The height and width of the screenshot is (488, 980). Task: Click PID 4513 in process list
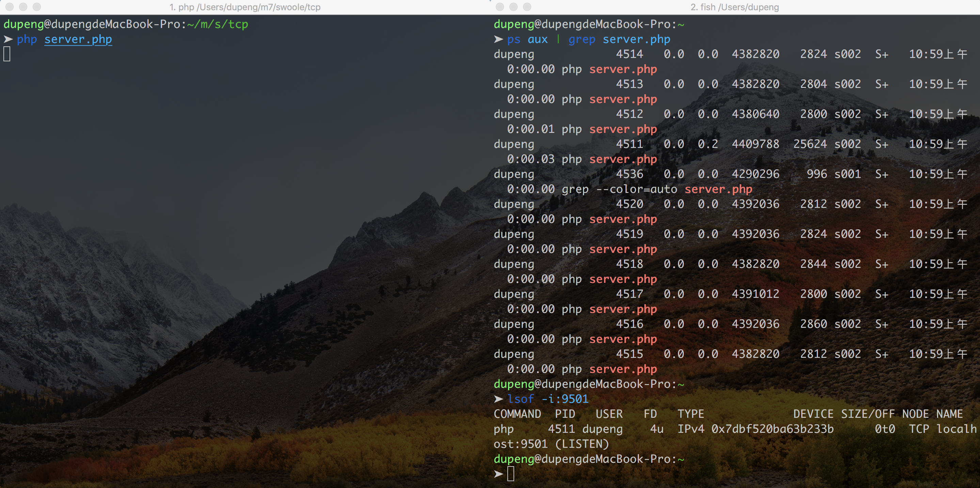(630, 84)
